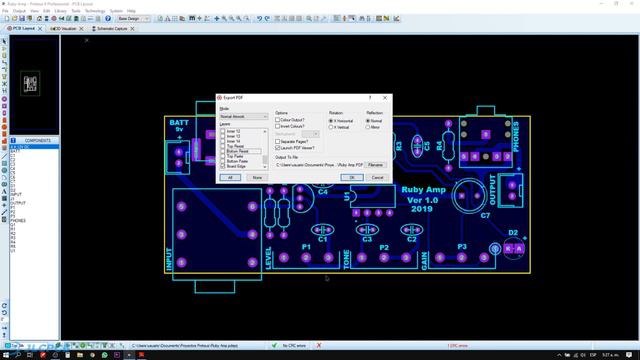Toggle the Top Paste layer checkbox
This screenshot has width=640, height=360.
click(223, 156)
